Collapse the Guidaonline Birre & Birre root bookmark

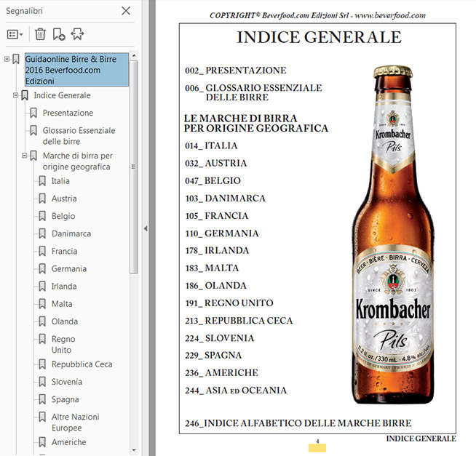7,59
